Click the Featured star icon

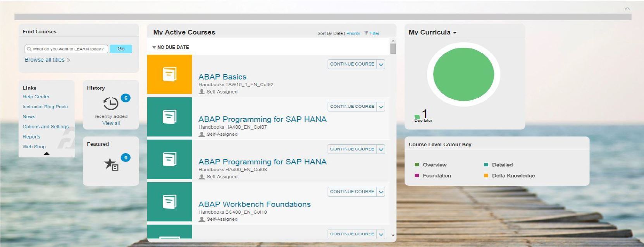pos(111,164)
